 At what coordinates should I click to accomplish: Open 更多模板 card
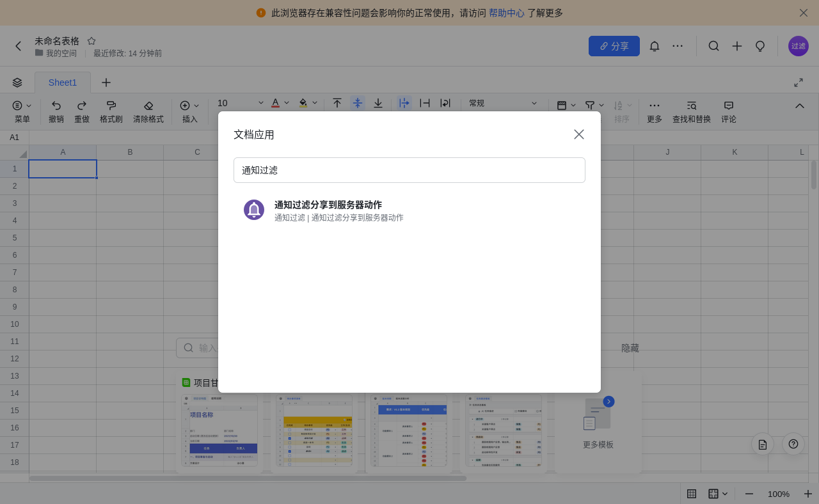598,422
